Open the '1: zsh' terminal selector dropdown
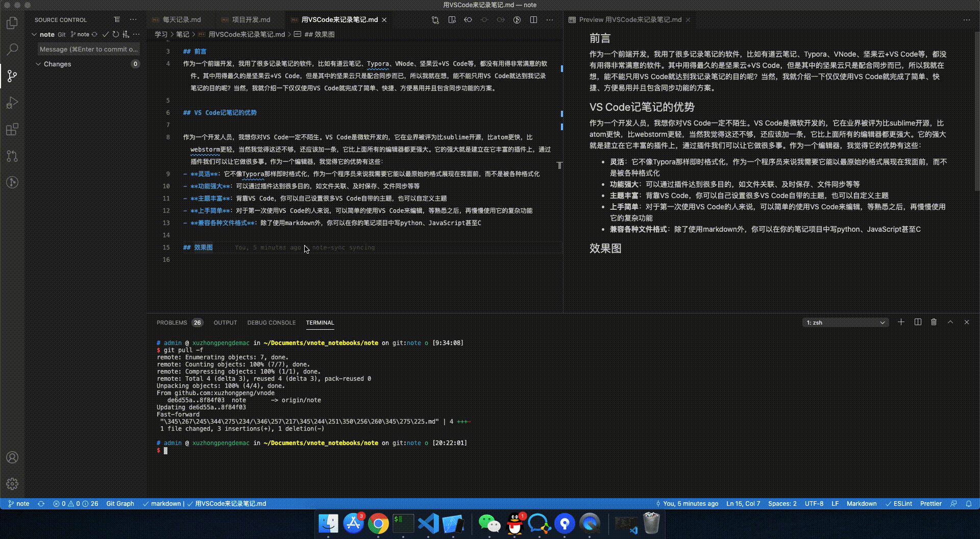This screenshot has width=980, height=539. pos(845,323)
